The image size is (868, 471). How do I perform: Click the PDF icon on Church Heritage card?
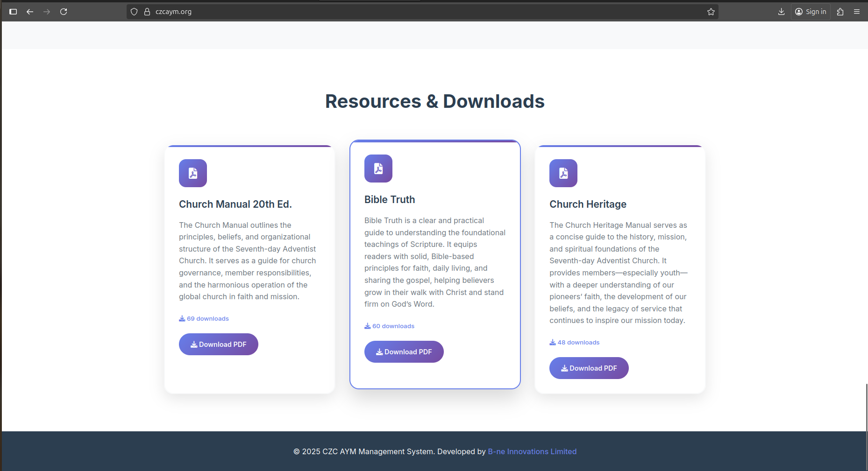click(563, 173)
